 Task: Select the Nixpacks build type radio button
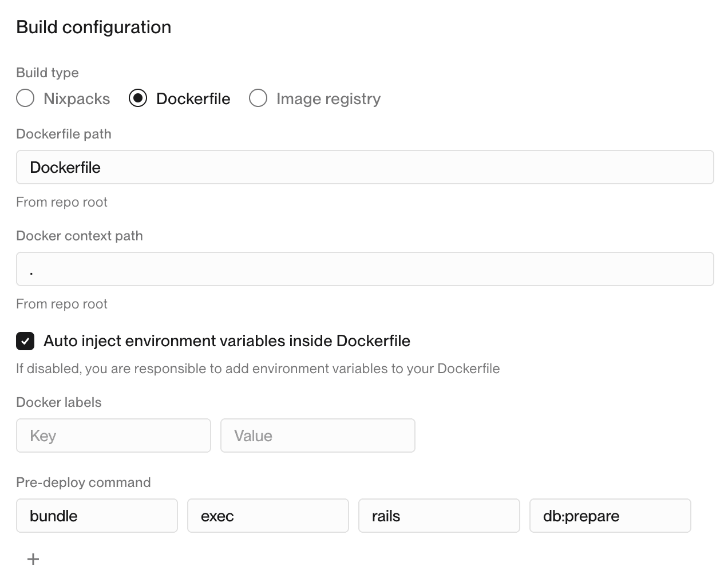point(25,98)
